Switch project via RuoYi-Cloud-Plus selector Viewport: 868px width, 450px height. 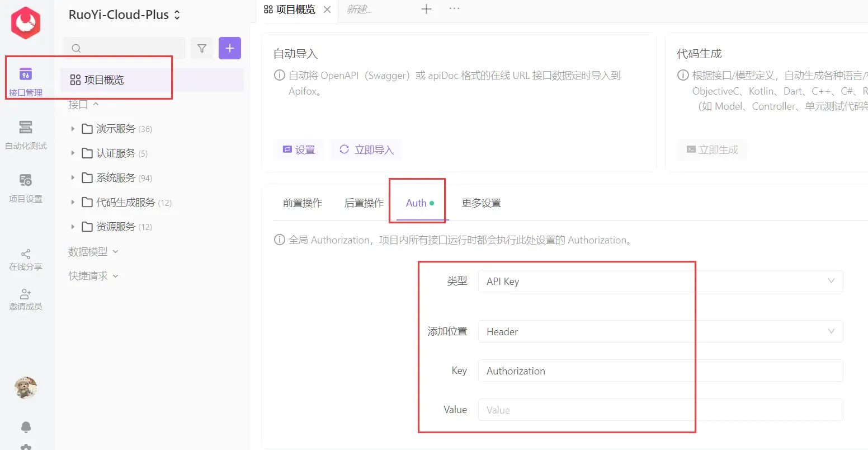coord(124,15)
